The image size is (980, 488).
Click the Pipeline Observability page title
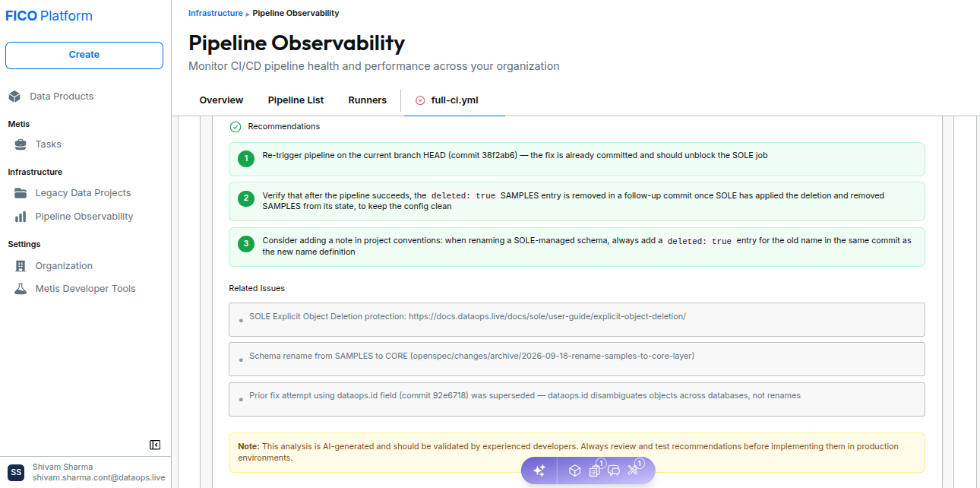296,43
